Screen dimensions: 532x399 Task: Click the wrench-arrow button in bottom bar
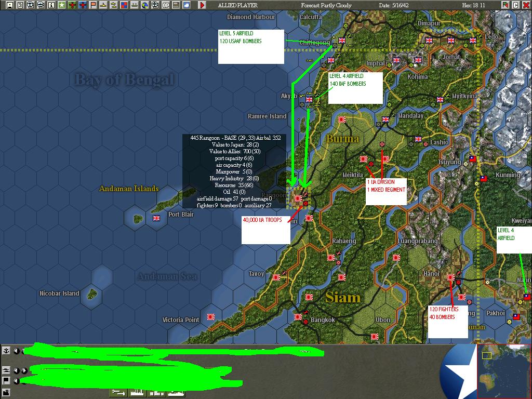click(x=118, y=392)
